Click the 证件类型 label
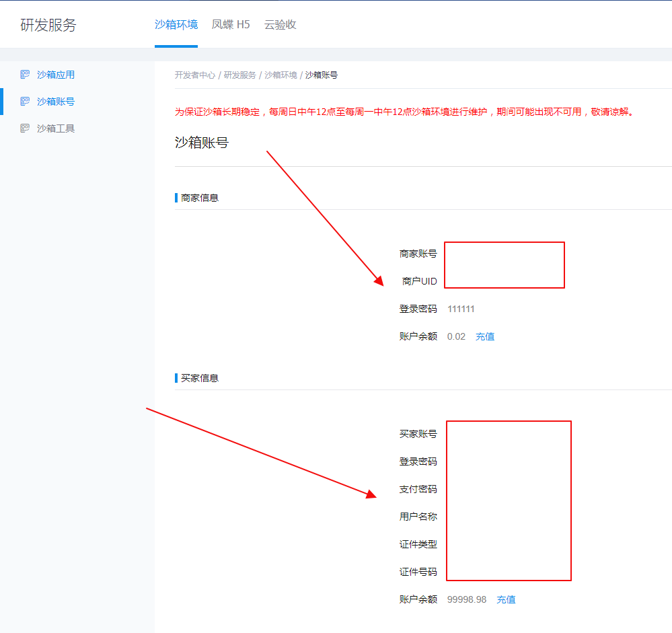Screen dimensions: 672x633 [x=418, y=544]
